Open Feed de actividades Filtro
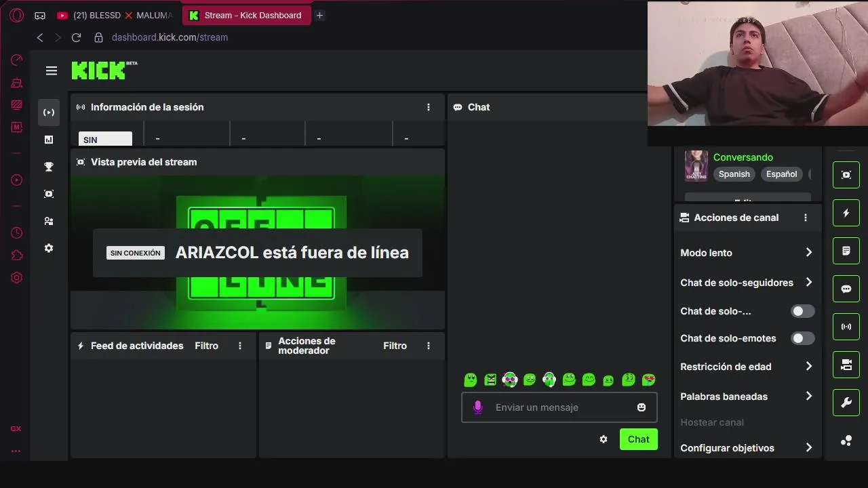The width and height of the screenshot is (868, 488). tap(207, 346)
